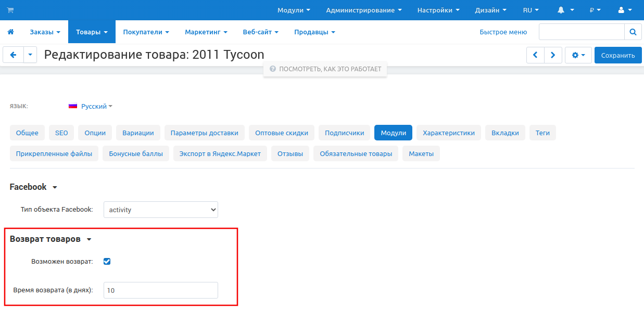Go to the previous product arrow
Screen dimensions: 644x310
pyautogui.click(x=535, y=55)
